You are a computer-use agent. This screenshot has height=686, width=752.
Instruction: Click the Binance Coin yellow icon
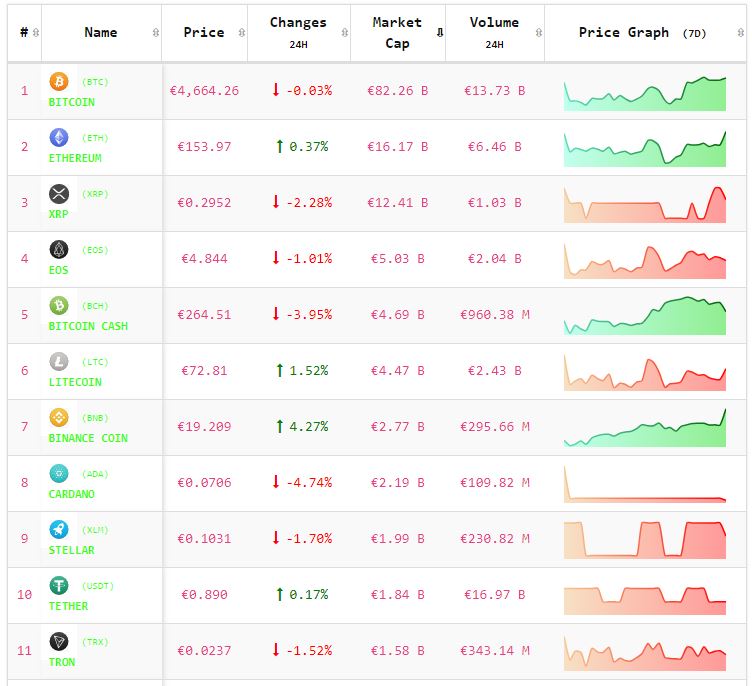[x=58, y=418]
